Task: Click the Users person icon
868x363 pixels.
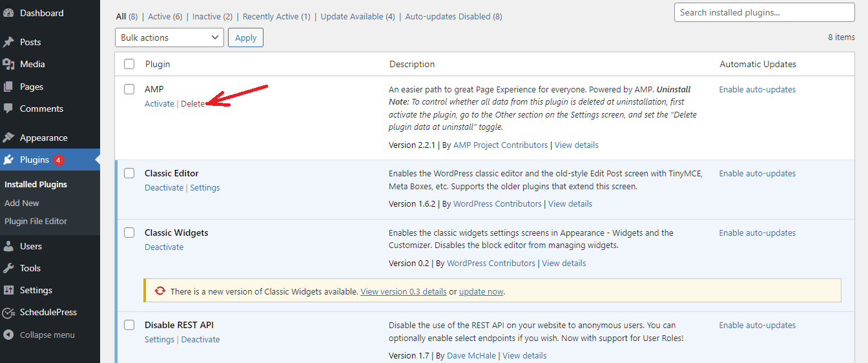Action: [8, 246]
